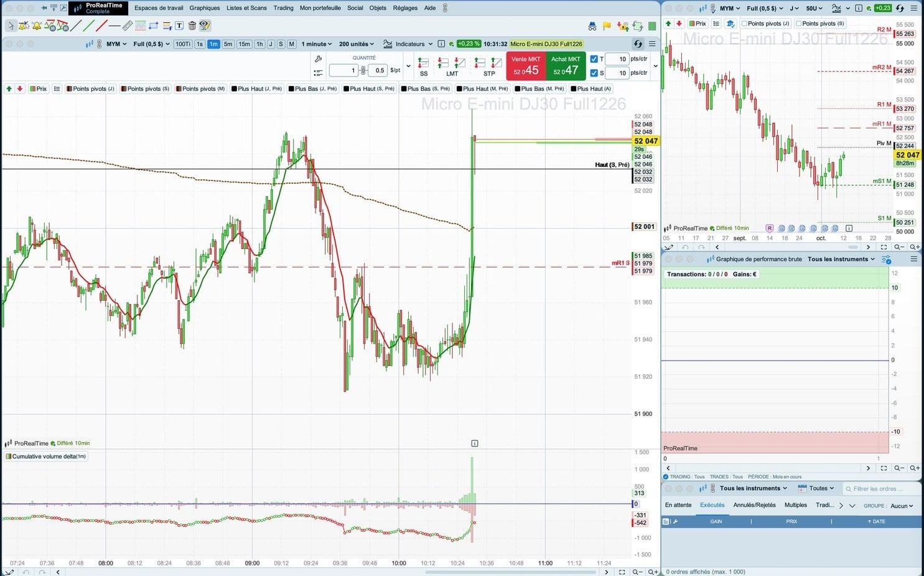Switch to the En attente orders tab

click(x=678, y=505)
